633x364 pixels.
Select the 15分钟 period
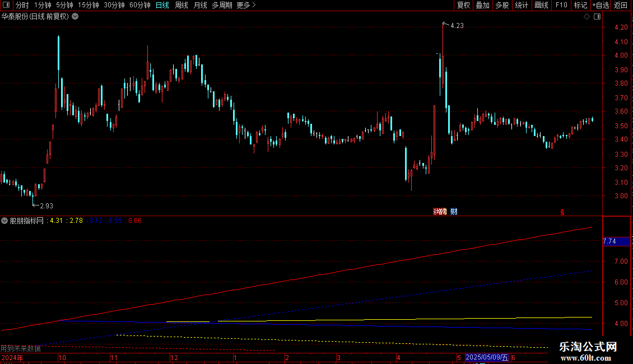tap(88, 5)
